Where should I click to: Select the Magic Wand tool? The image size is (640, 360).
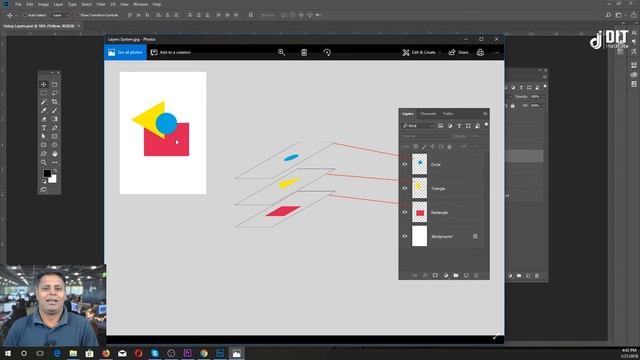[x=44, y=102]
